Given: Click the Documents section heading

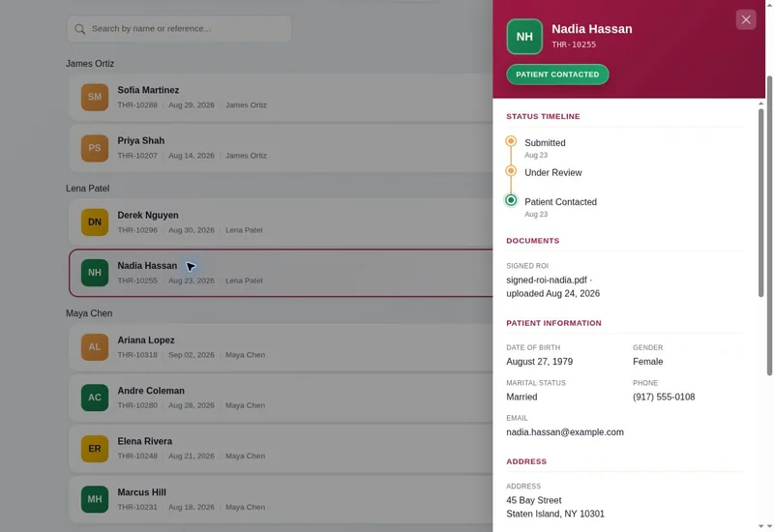Looking at the screenshot, I should [533, 241].
